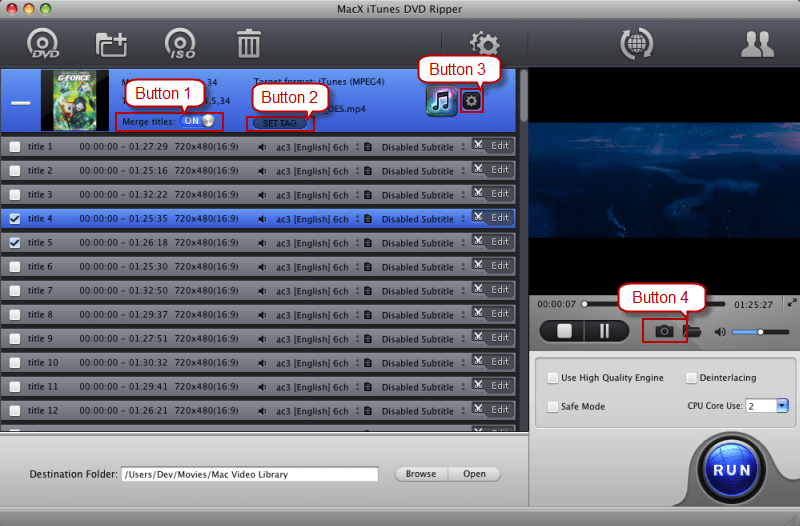
Task: Open output profile settings gear next to music note
Action: pyautogui.click(x=471, y=101)
